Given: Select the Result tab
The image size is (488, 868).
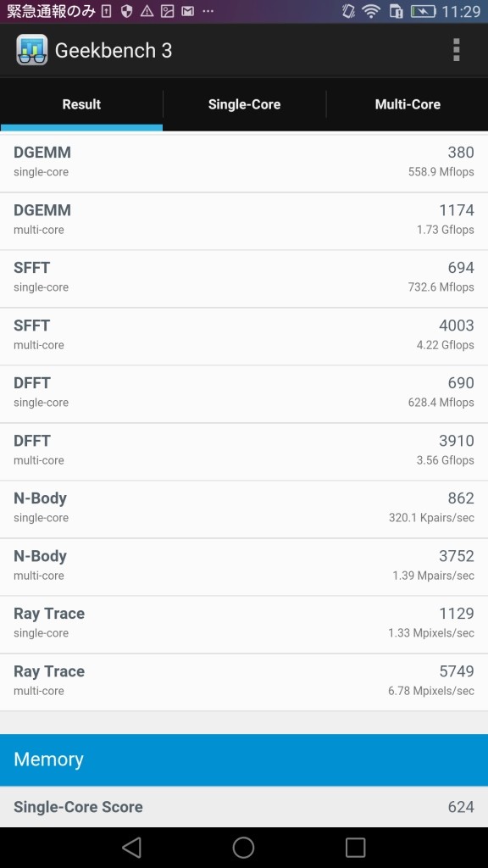Looking at the screenshot, I should (81, 104).
